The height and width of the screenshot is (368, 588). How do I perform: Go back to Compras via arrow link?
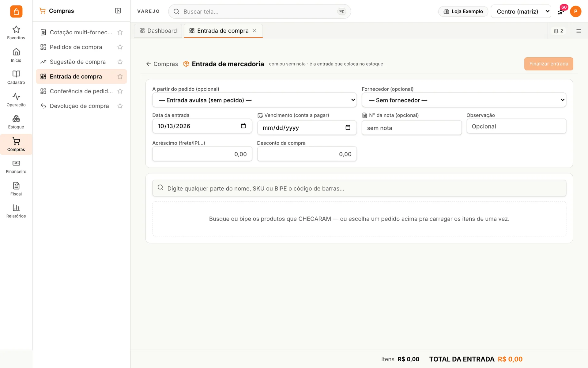(162, 64)
